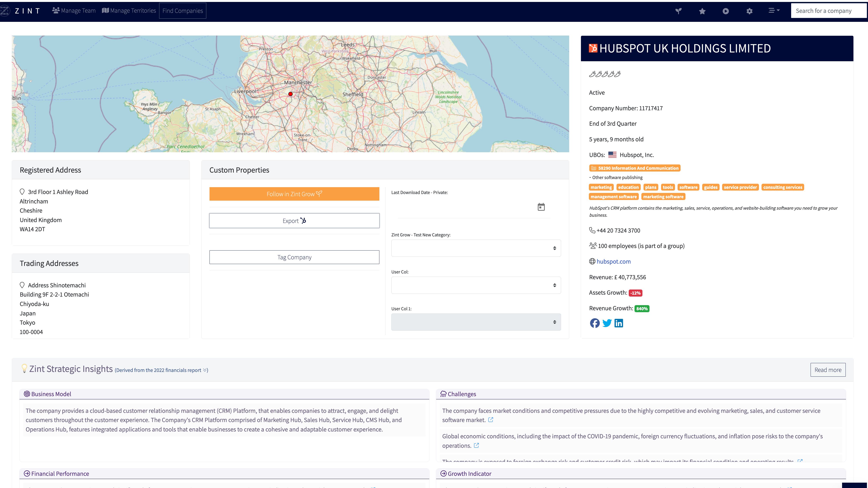The width and height of the screenshot is (868, 488).
Task: Click the Find Companies button
Action: (x=182, y=10)
